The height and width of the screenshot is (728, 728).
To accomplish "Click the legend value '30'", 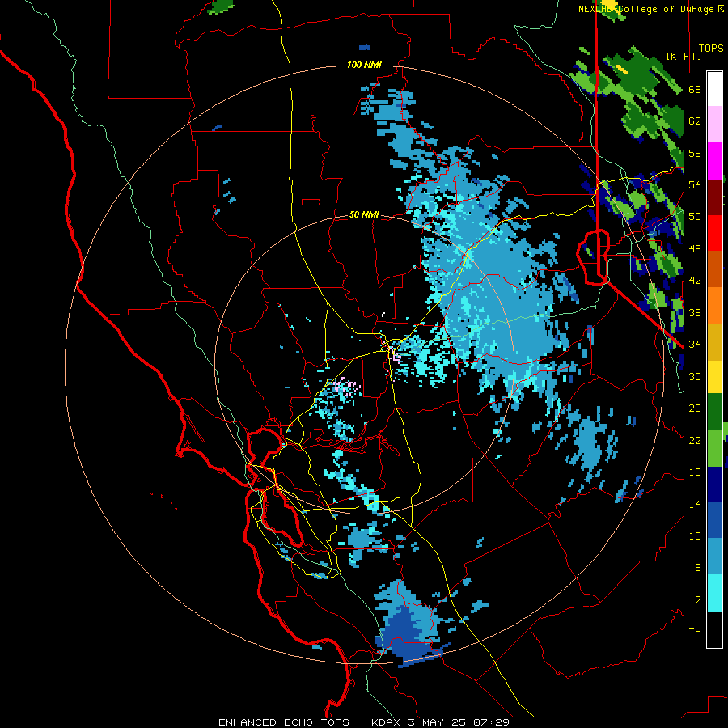I will tap(695, 376).
